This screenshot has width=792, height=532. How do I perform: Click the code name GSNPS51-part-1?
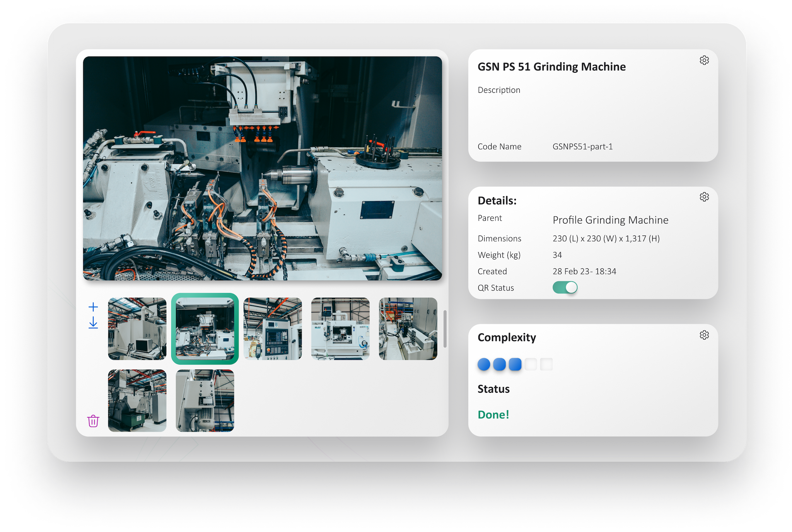click(x=583, y=147)
